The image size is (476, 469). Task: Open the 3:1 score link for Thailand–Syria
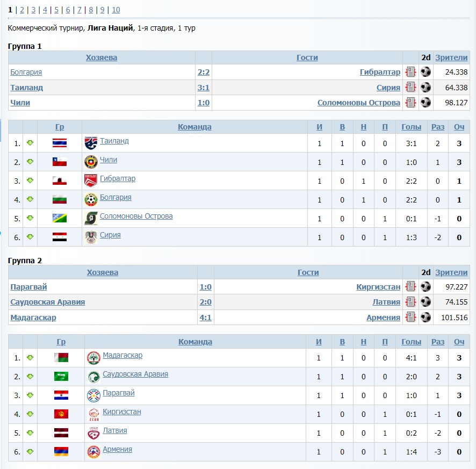click(x=204, y=87)
